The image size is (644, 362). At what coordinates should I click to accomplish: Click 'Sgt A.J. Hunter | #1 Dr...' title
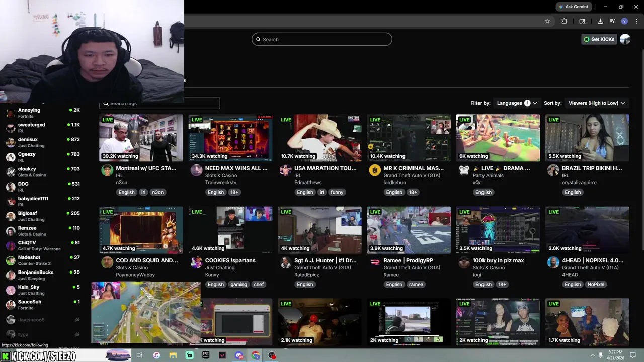click(326, 260)
